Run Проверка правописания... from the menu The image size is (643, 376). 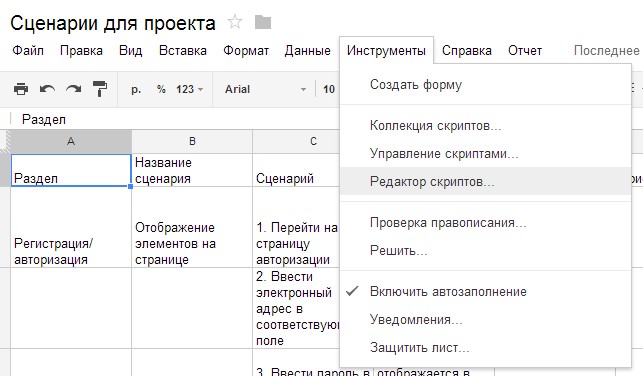pyautogui.click(x=486, y=223)
